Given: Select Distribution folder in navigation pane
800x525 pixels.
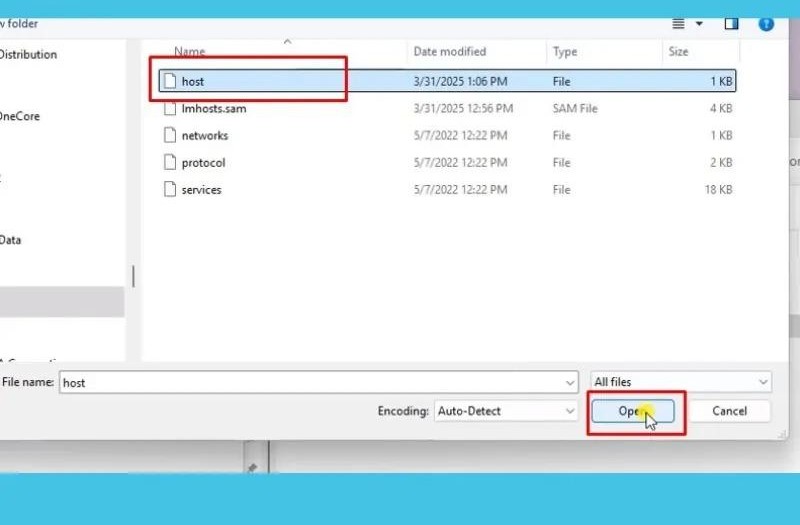Looking at the screenshot, I should click(x=28, y=55).
